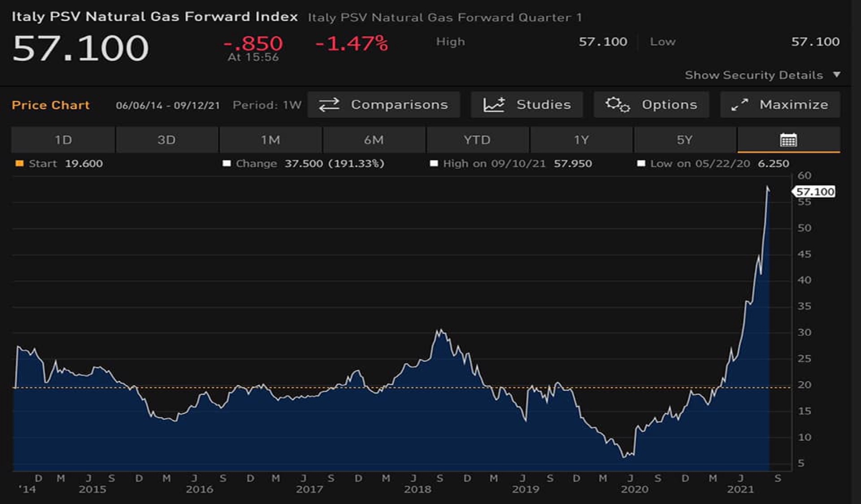The image size is (861, 504).
Task: Click the 2015 year label on axis
Action: 92,489
